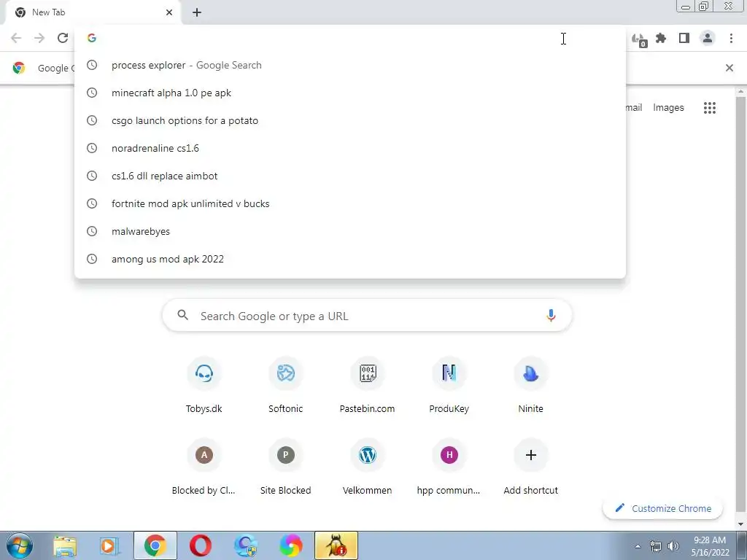Select suggestion cs1.6 dll replace aimbot
Viewport: 747px width, 560px height.
350,176
